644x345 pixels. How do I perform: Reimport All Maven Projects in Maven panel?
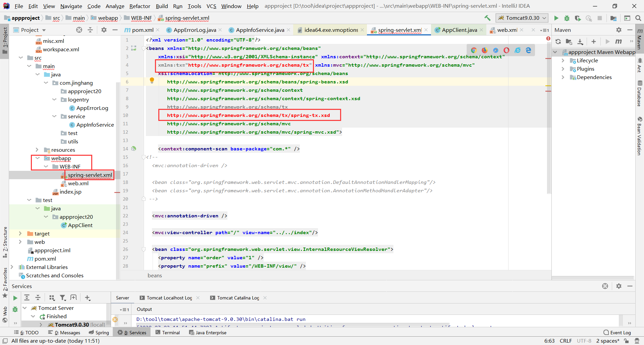(558, 42)
